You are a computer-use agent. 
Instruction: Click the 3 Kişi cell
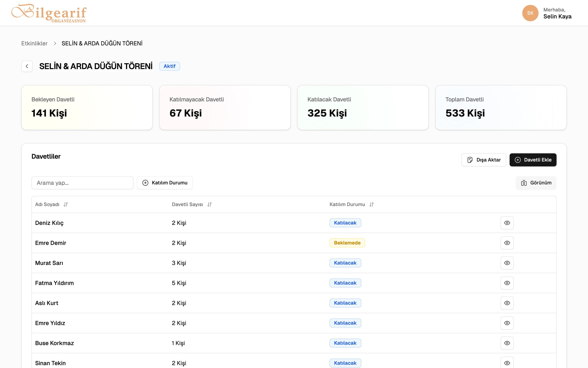click(179, 263)
